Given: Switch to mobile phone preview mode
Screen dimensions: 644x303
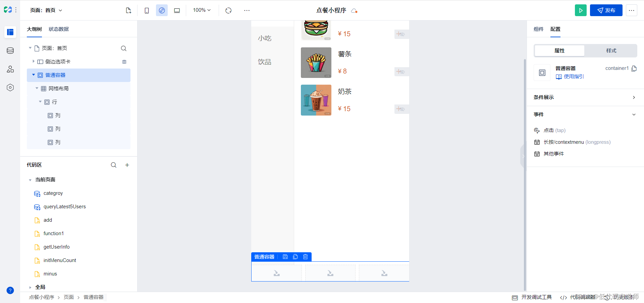Looking at the screenshot, I should point(147,10).
